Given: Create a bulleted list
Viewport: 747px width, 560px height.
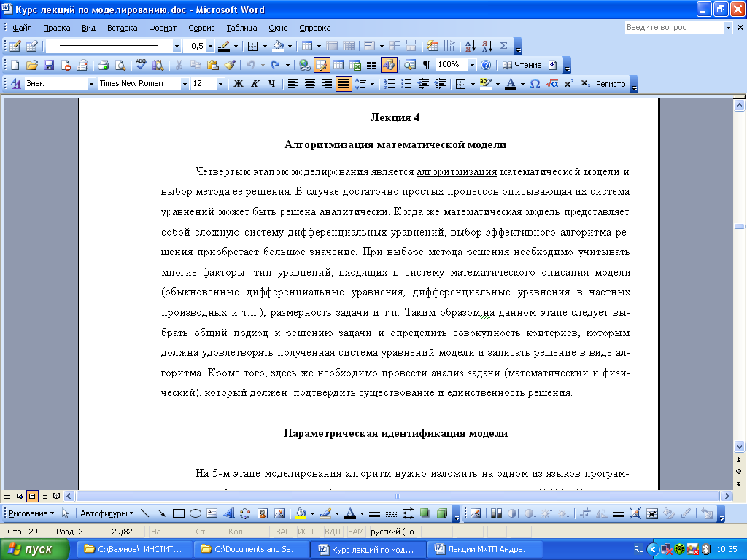Looking at the screenshot, I should pos(406,84).
